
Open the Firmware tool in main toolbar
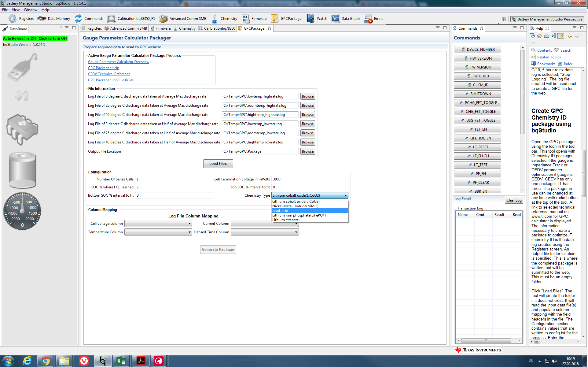pyautogui.click(x=254, y=19)
